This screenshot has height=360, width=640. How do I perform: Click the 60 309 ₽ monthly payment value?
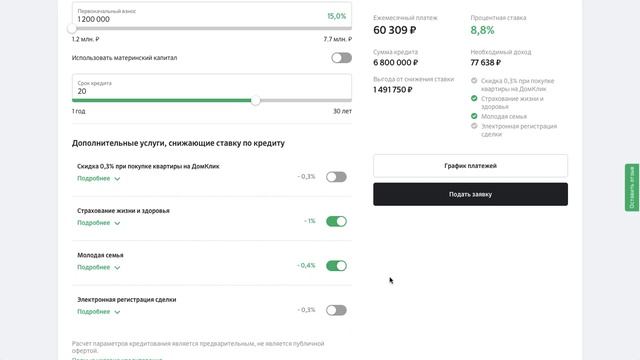(395, 30)
